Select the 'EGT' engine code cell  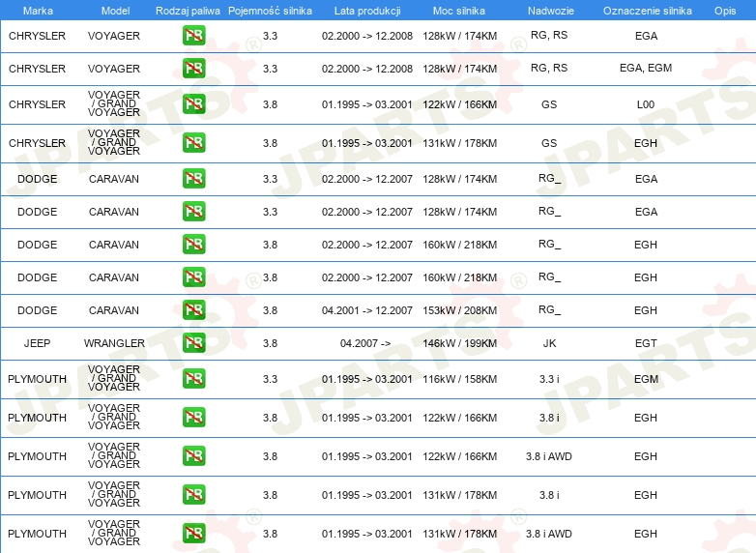coord(646,343)
